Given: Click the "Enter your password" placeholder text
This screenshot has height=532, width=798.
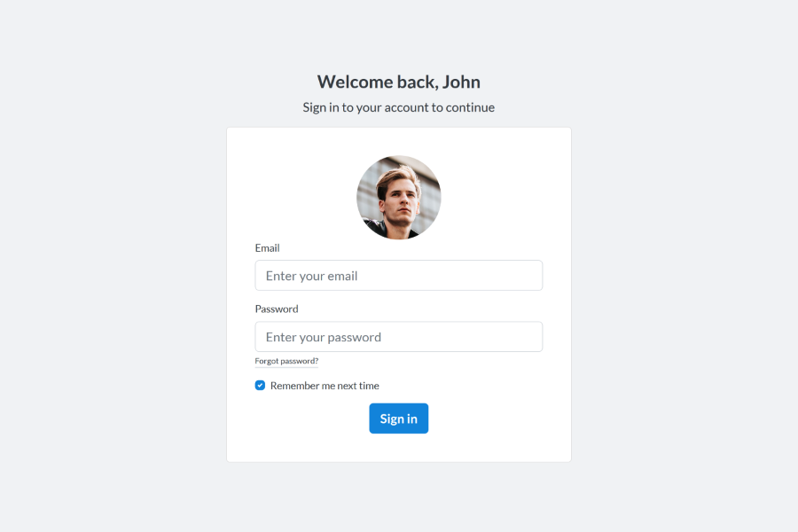Looking at the screenshot, I should 323,337.
